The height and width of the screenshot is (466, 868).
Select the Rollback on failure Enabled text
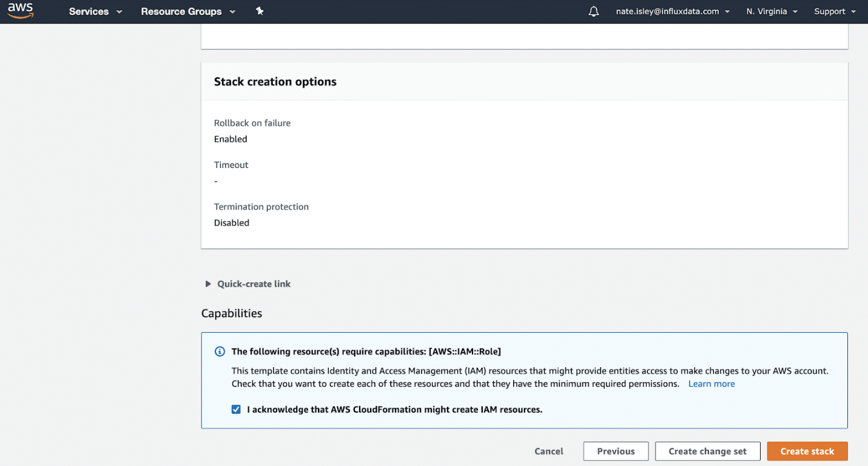click(230, 139)
